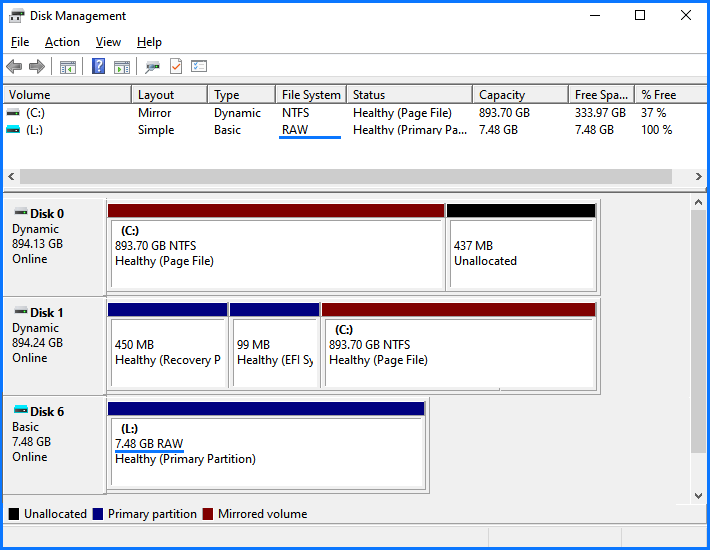Open the settings list toolbar icon

point(199,67)
